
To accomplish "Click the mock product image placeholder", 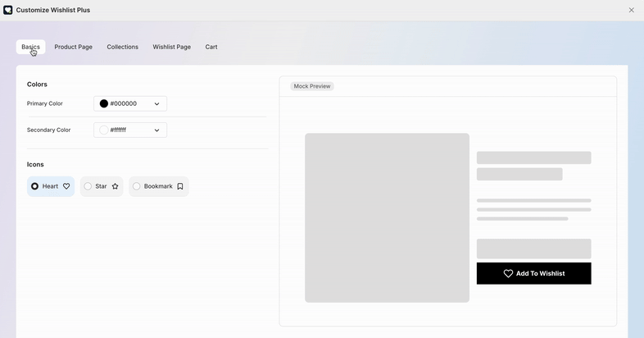I will (x=387, y=217).
